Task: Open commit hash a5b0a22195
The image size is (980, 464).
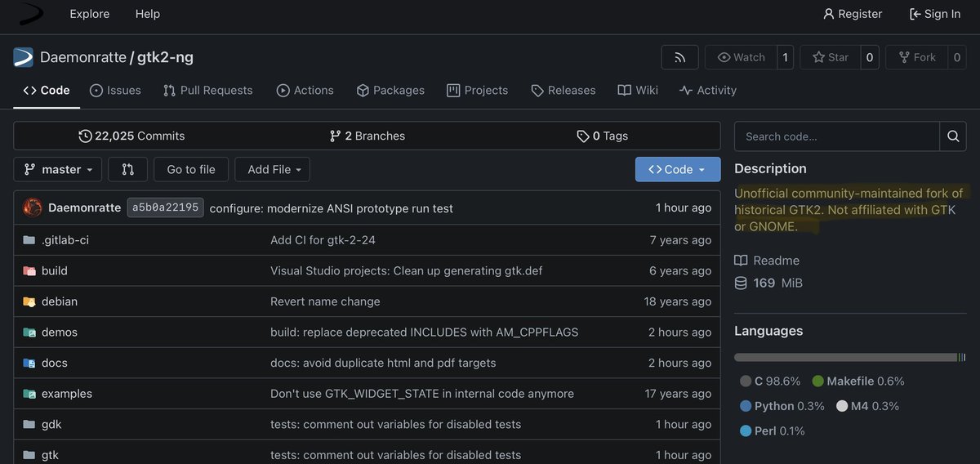Action: [x=165, y=207]
